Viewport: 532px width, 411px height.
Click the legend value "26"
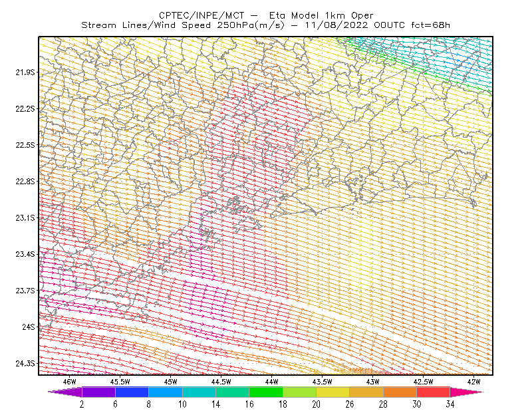(350, 404)
